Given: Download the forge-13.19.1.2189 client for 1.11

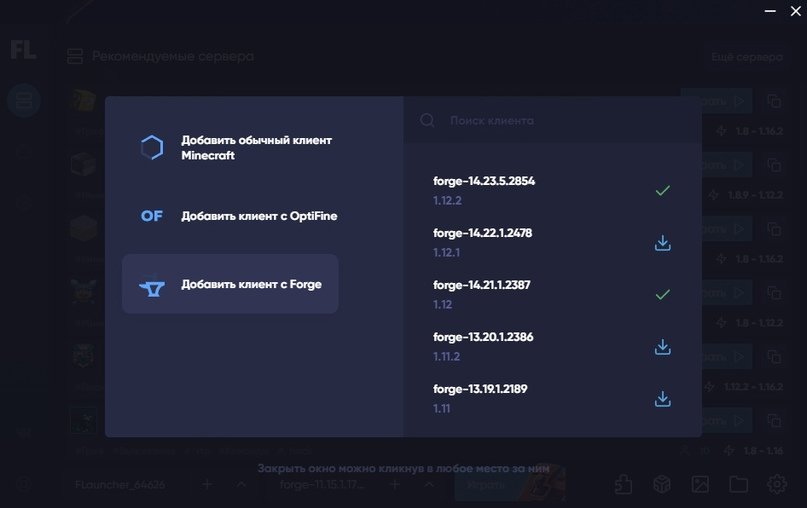Looking at the screenshot, I should click(661, 398).
